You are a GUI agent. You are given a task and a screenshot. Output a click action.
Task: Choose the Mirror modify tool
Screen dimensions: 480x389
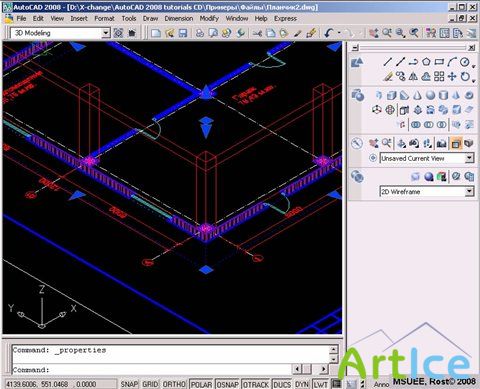point(413,77)
